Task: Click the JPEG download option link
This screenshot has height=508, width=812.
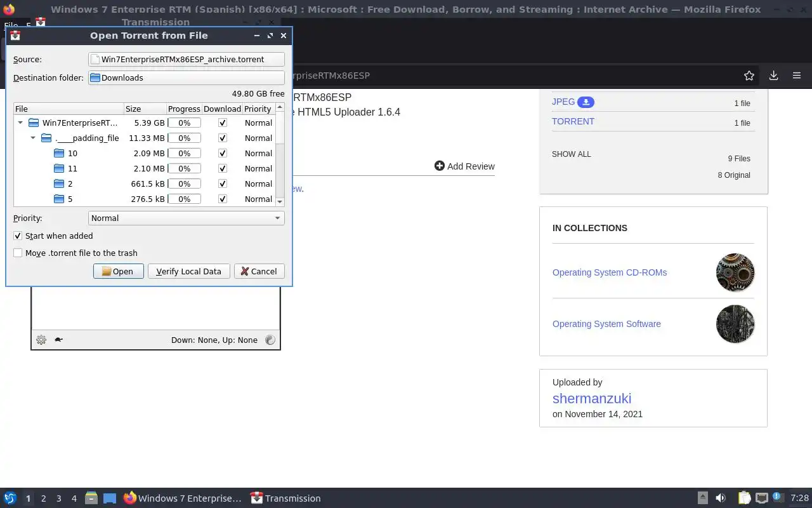Action: (563, 102)
